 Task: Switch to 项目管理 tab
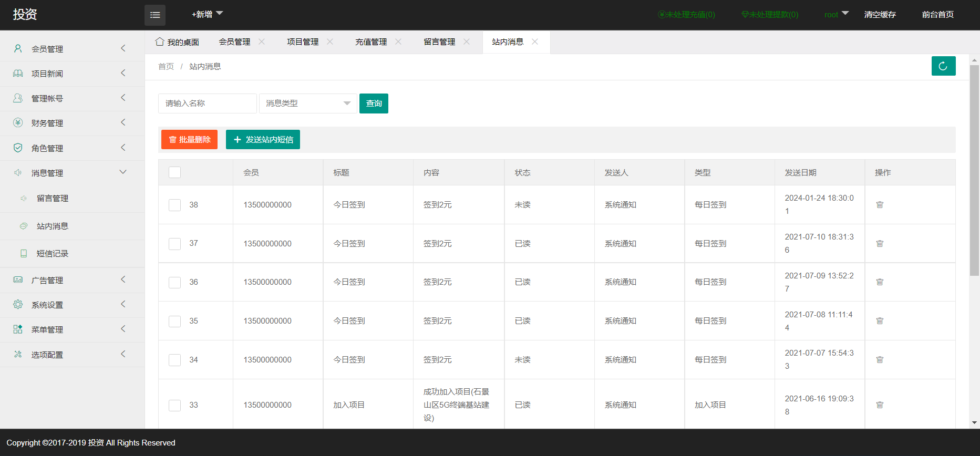coord(303,42)
